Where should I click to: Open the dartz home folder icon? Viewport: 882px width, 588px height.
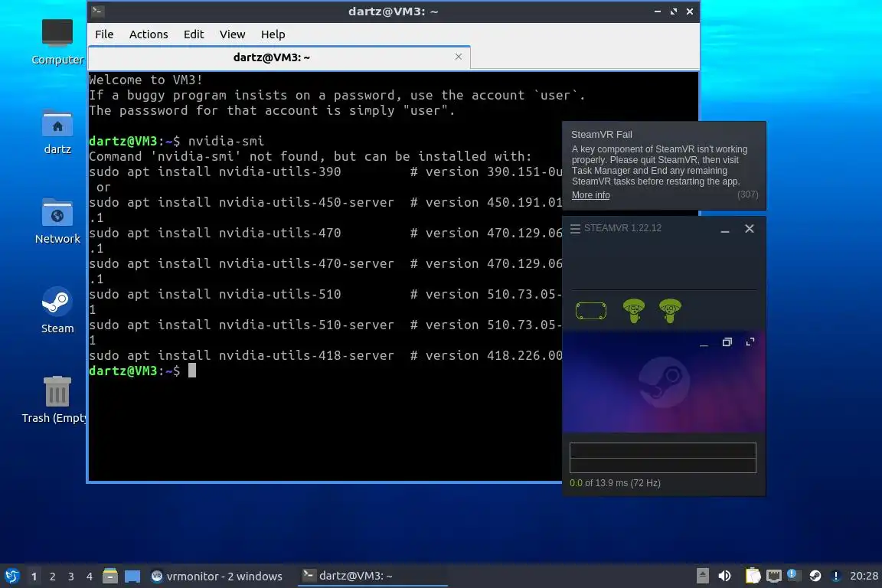[57, 132]
